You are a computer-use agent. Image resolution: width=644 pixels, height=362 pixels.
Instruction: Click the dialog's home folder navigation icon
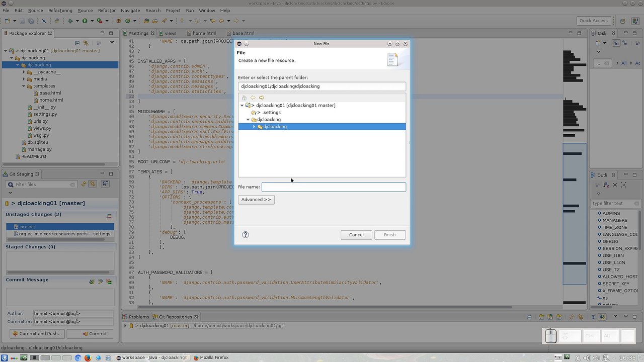click(244, 98)
